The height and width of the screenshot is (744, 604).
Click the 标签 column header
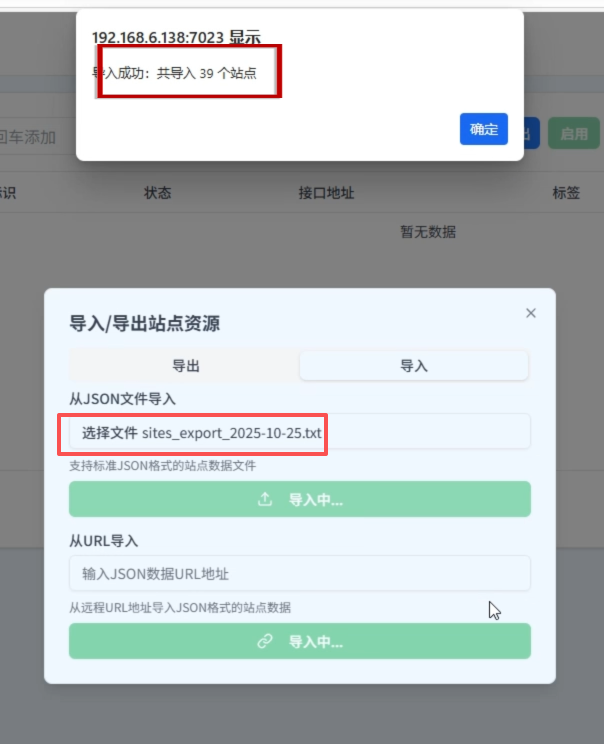tap(566, 193)
